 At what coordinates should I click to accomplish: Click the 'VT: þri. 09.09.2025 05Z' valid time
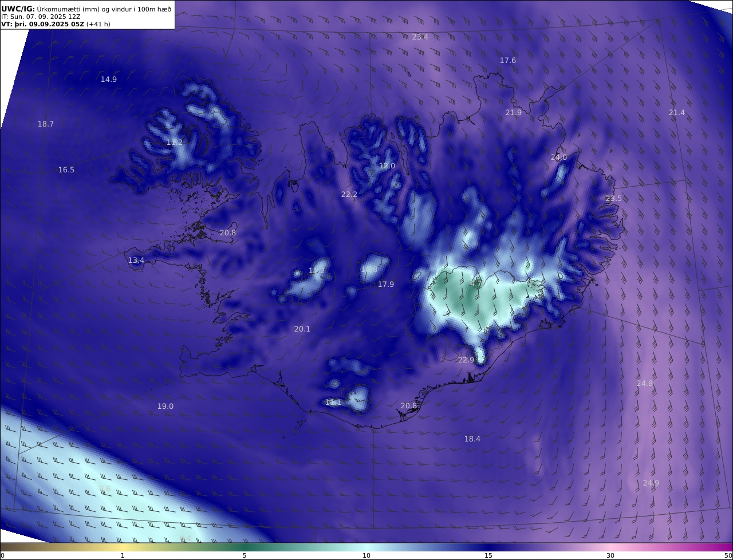pyautogui.click(x=43, y=24)
